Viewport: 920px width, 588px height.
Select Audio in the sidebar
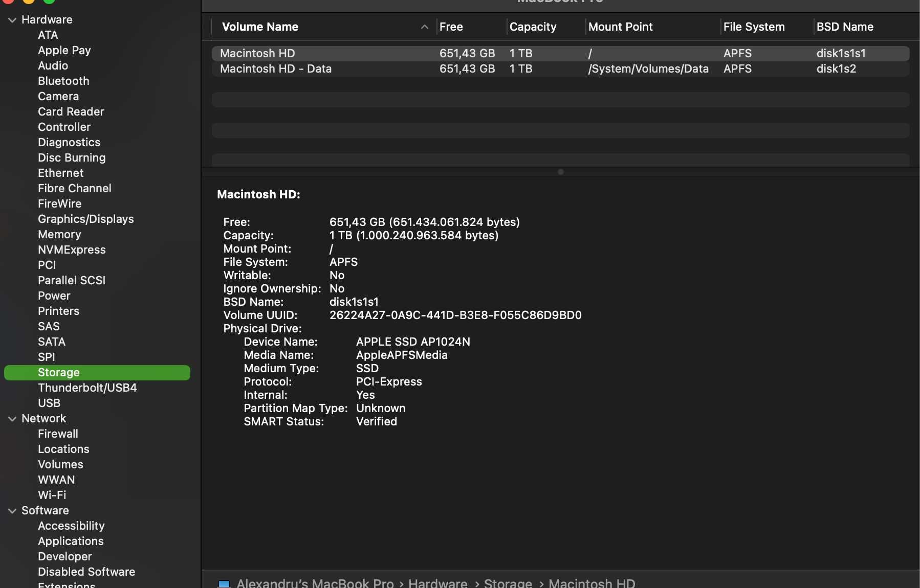click(x=53, y=65)
